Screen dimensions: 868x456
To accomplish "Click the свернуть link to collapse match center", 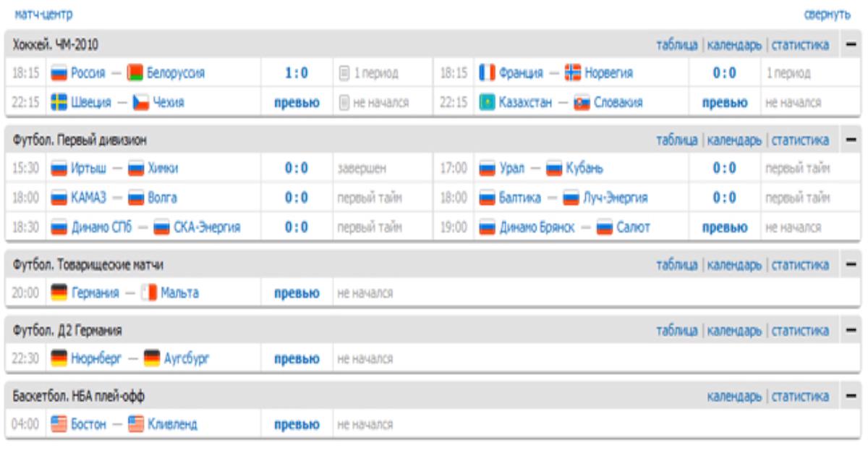I will tap(827, 14).
